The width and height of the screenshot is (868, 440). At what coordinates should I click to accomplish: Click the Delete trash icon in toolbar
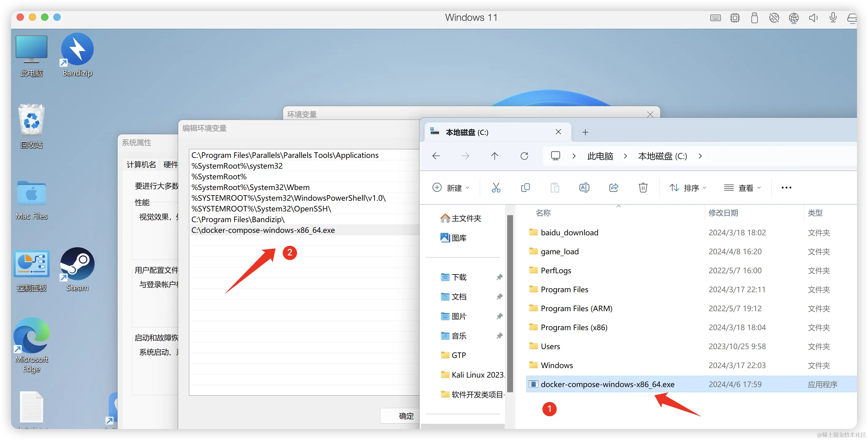pyautogui.click(x=643, y=188)
